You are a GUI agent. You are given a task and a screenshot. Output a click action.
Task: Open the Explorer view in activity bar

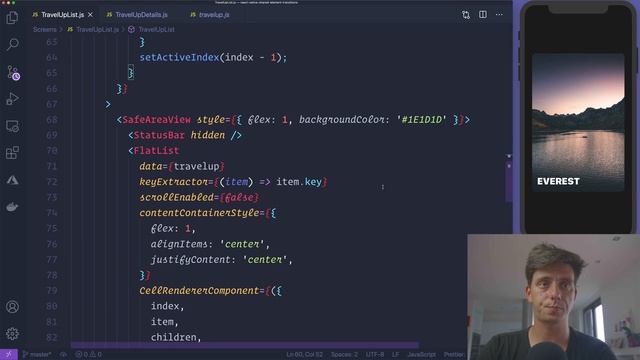pos(12,18)
